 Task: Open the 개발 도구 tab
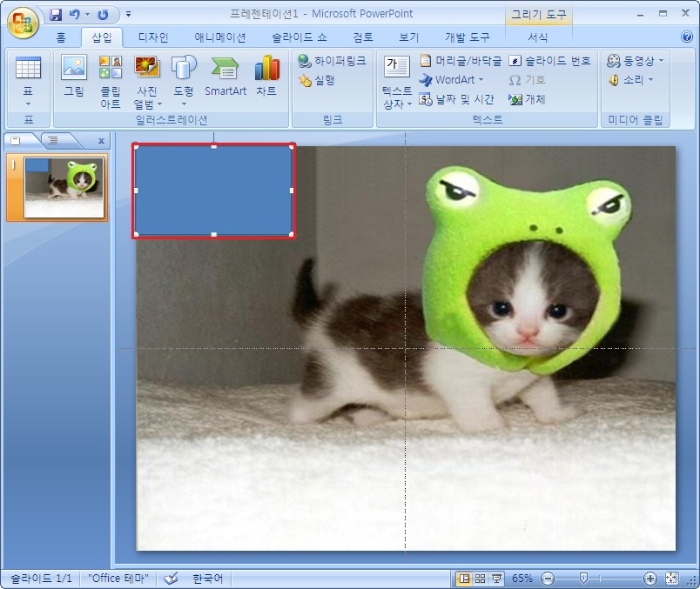pos(468,37)
